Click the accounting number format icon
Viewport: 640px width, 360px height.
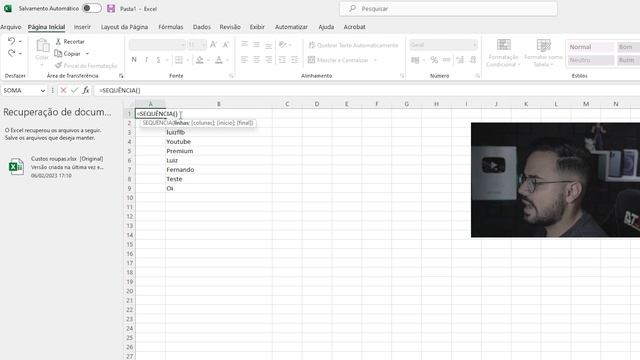pyautogui.click(x=415, y=60)
